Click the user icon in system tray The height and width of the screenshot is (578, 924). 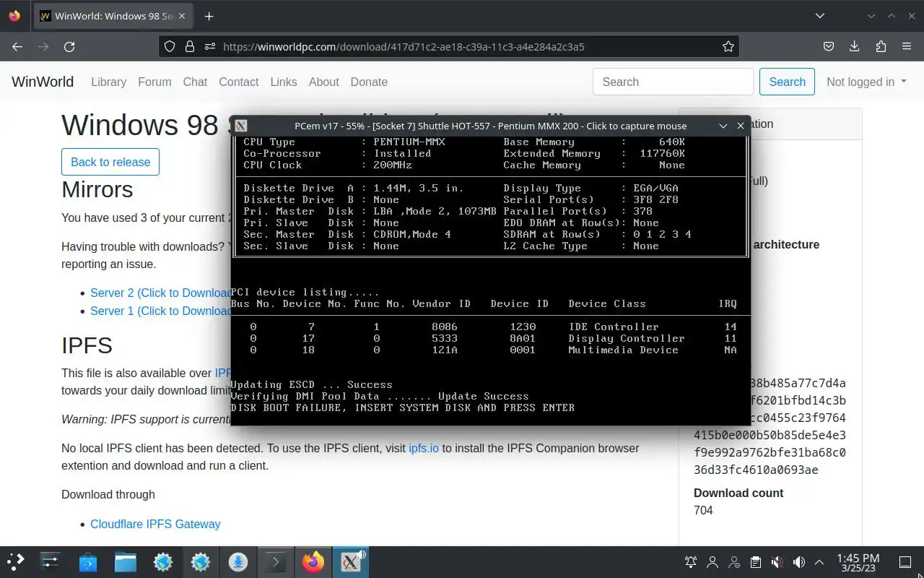[712, 562]
